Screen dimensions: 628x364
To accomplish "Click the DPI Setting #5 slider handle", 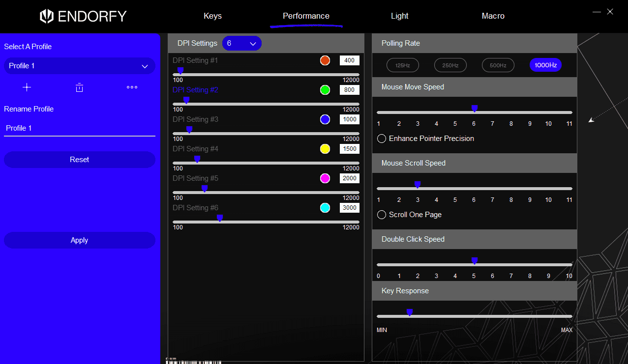I will point(205,189).
